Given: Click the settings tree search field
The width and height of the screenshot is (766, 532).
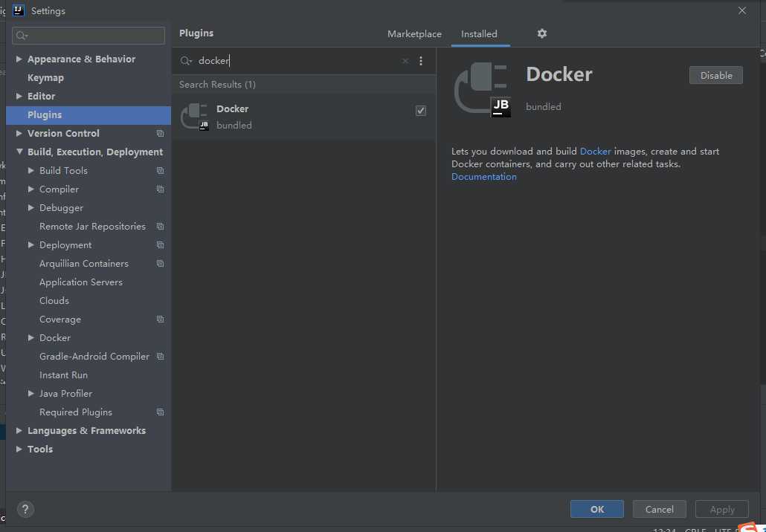Looking at the screenshot, I should [88, 36].
